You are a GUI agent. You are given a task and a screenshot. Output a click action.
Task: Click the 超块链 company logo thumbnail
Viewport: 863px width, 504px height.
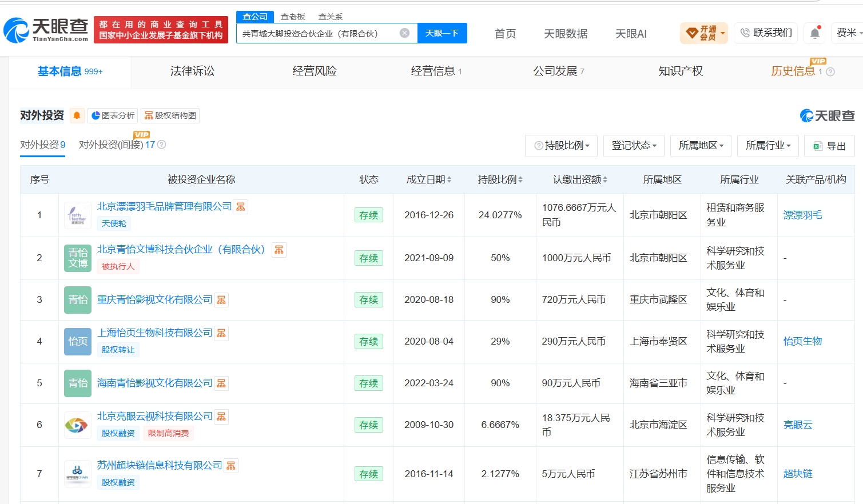tap(78, 474)
